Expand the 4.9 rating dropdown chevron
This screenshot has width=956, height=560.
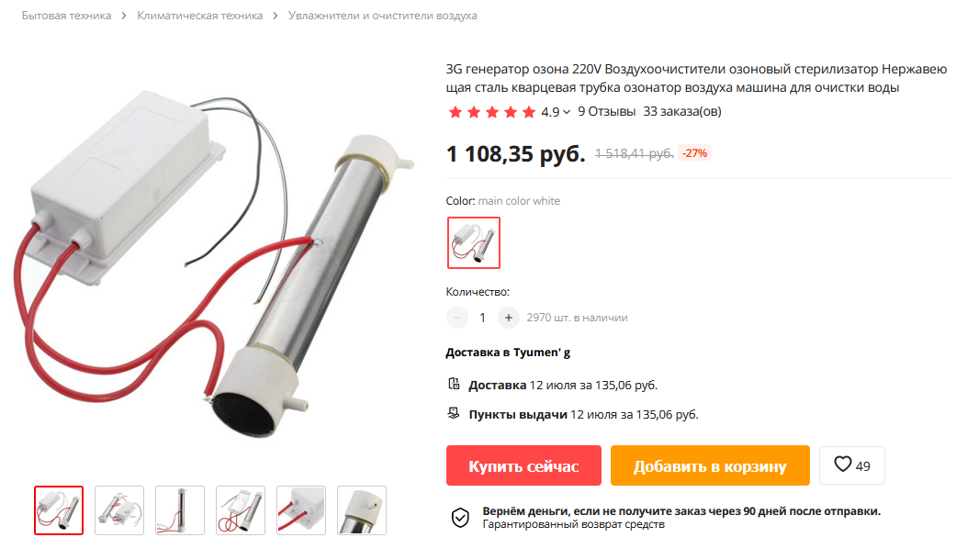point(567,112)
